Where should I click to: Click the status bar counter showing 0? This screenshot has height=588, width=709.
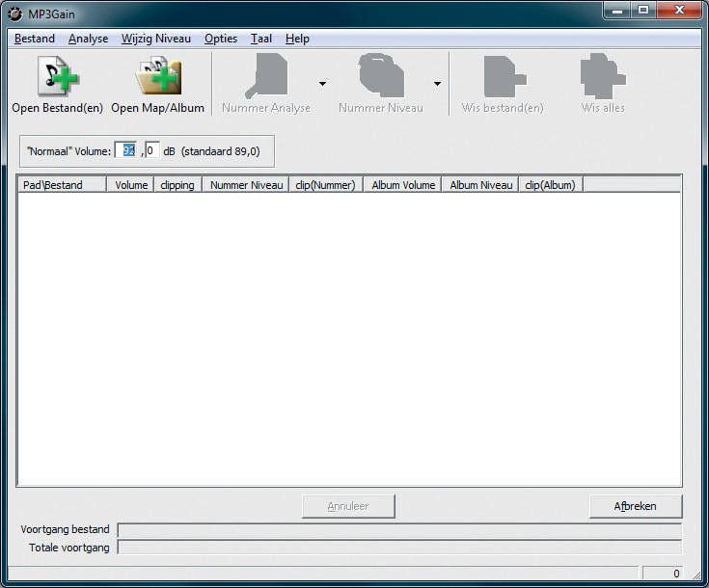662,574
